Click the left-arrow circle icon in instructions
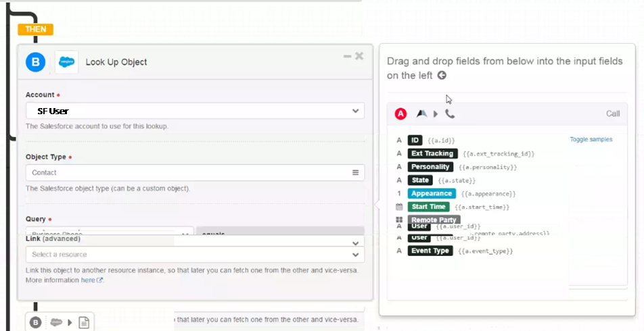The image size is (644, 331). tap(442, 76)
